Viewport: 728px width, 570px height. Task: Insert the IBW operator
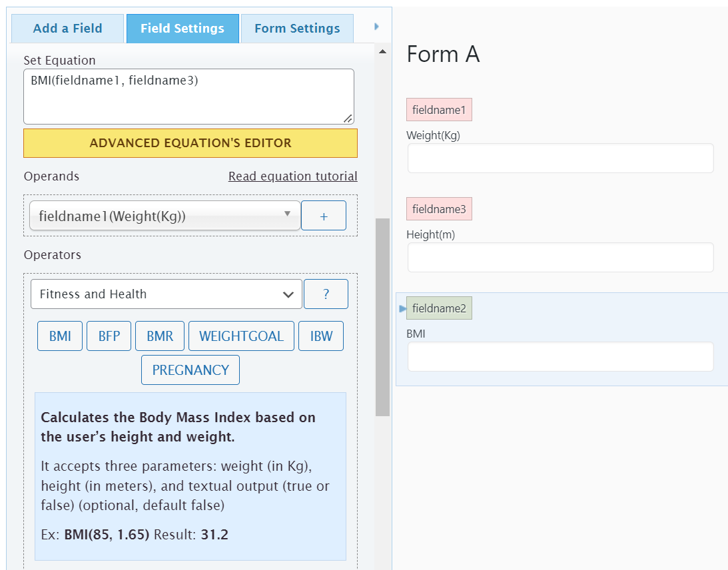click(x=321, y=336)
